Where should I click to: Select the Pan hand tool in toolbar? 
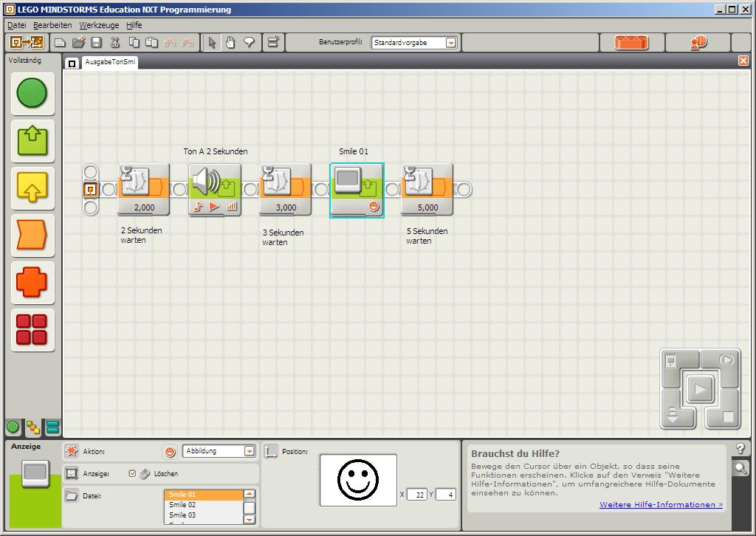click(230, 43)
